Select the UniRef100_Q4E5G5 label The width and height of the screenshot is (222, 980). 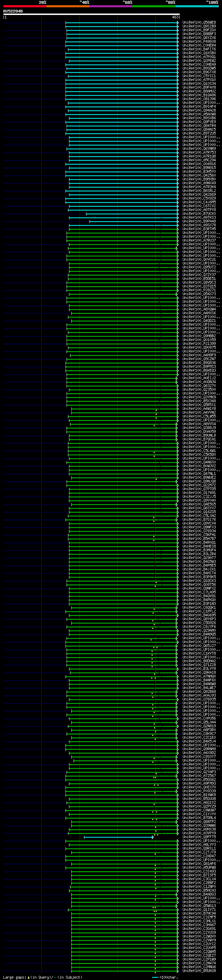point(199,504)
